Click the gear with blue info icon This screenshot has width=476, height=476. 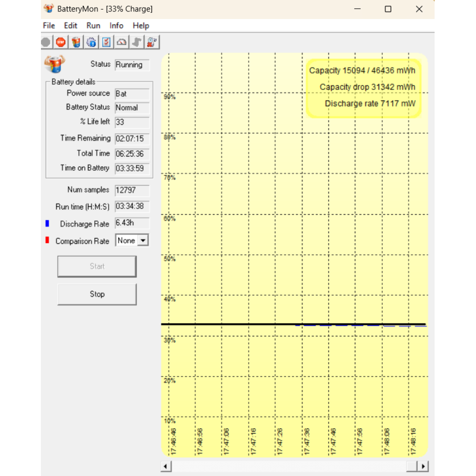91,42
